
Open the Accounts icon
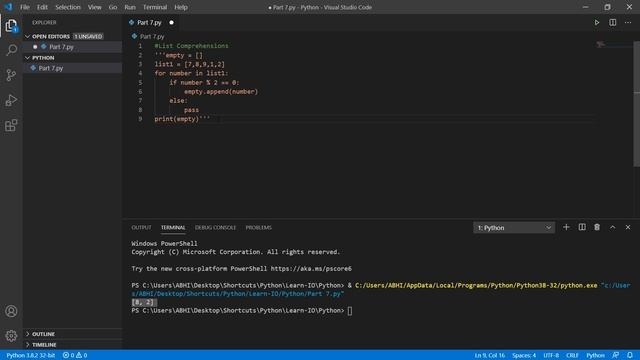coord(11,311)
